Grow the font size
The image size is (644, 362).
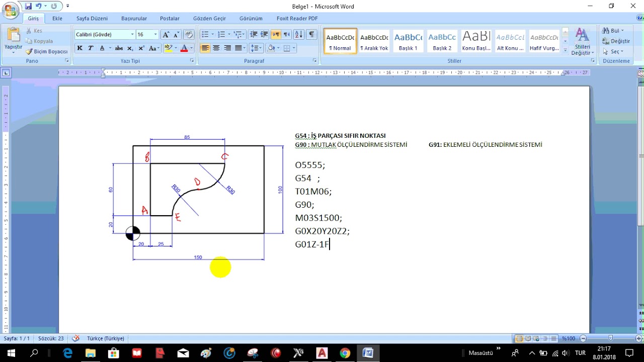click(166, 35)
